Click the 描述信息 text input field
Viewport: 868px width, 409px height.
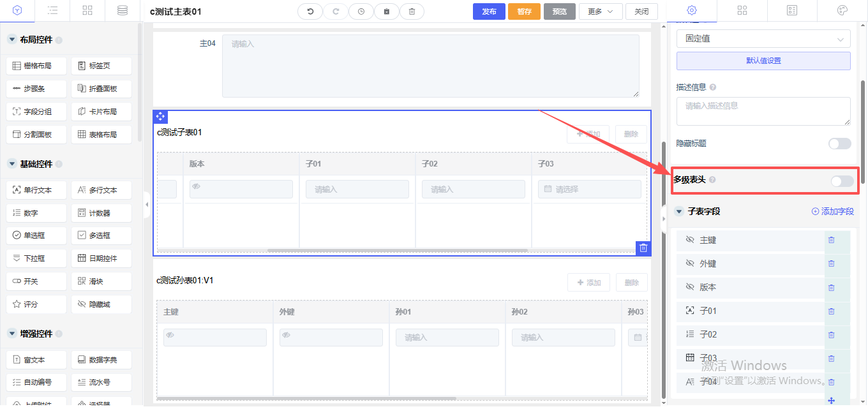coord(763,111)
